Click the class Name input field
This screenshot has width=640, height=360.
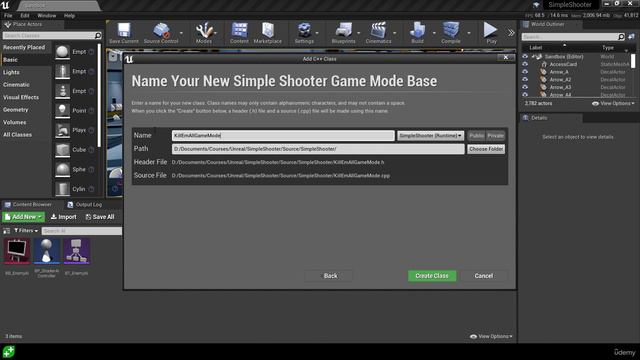point(283,136)
